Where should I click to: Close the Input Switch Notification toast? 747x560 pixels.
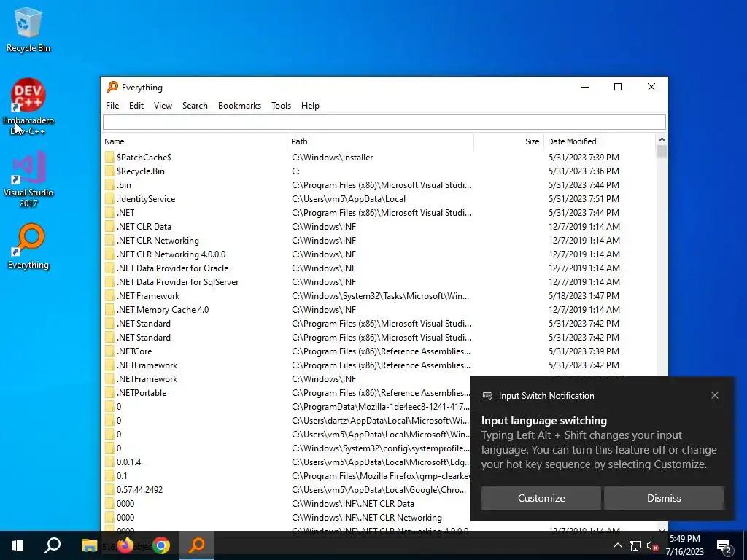(715, 395)
